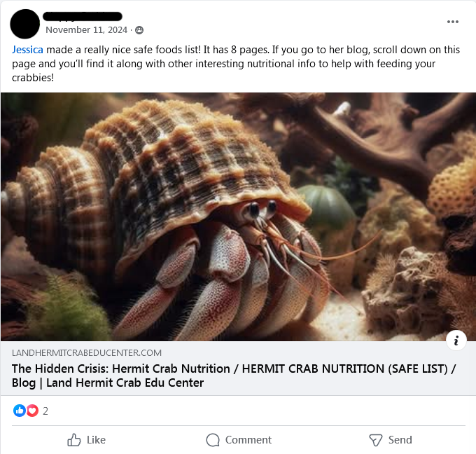
Task: Open the hermit crab preview image
Action: [238, 216]
